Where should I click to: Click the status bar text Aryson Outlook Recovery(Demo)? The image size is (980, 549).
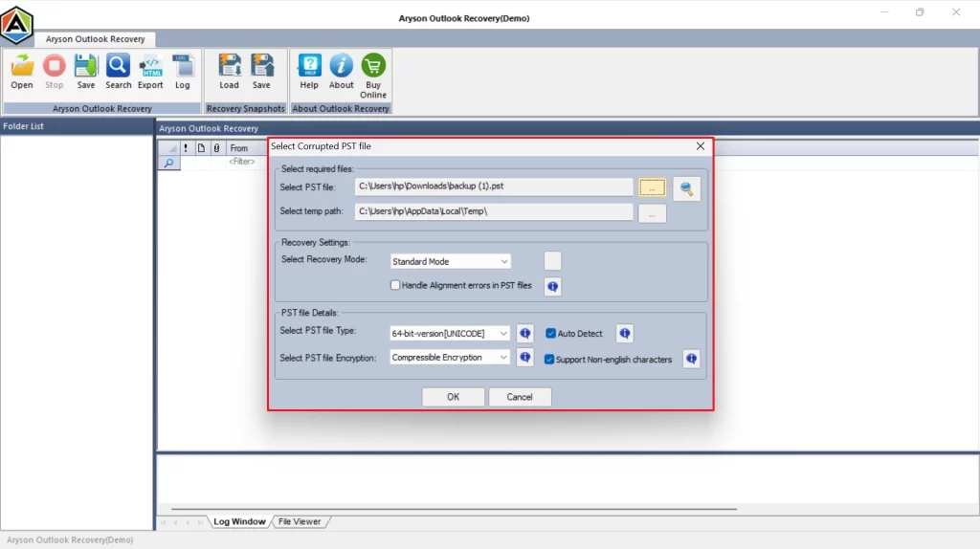(70, 539)
